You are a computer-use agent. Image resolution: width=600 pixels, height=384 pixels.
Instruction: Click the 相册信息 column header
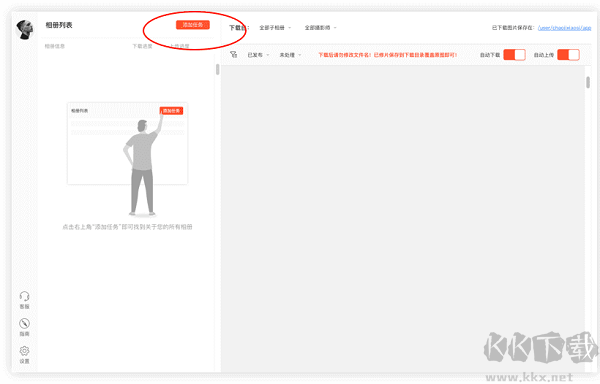[x=55, y=46]
